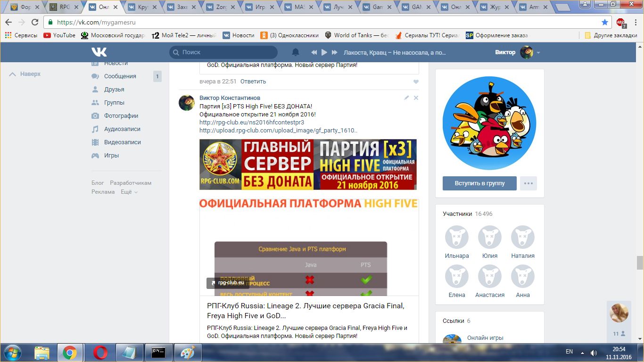
Task: Open the Adblock Plus extension icon
Action: [621, 22]
